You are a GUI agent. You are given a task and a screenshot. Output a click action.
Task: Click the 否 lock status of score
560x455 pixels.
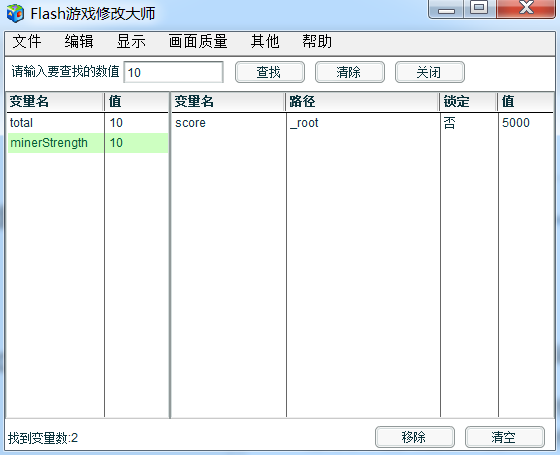click(x=449, y=123)
